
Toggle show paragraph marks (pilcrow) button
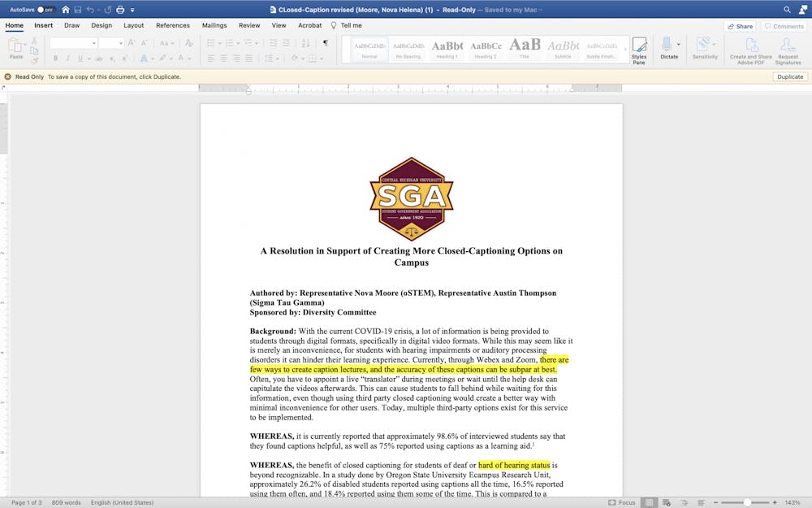(x=326, y=43)
